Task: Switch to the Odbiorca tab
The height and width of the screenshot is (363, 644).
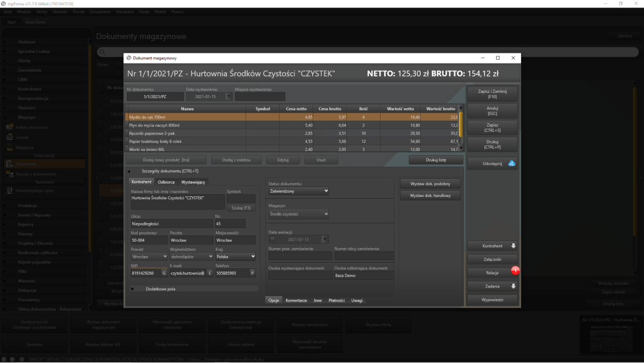Action: coord(166,182)
